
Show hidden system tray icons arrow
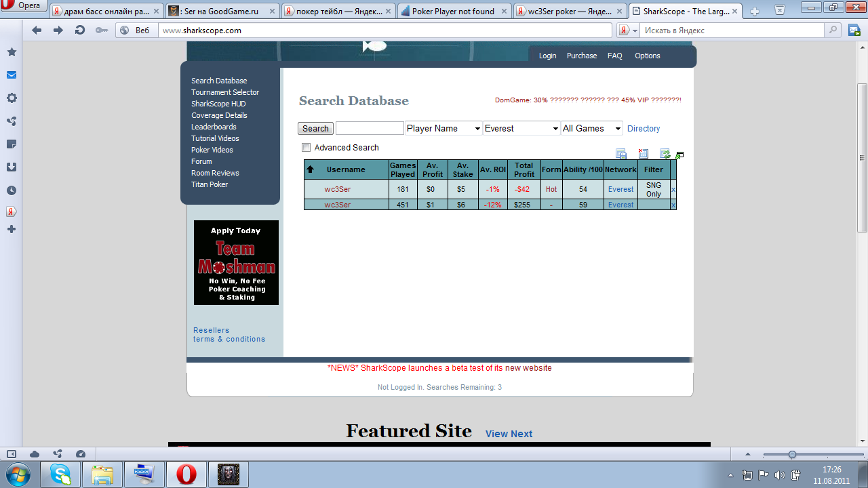coord(731,474)
